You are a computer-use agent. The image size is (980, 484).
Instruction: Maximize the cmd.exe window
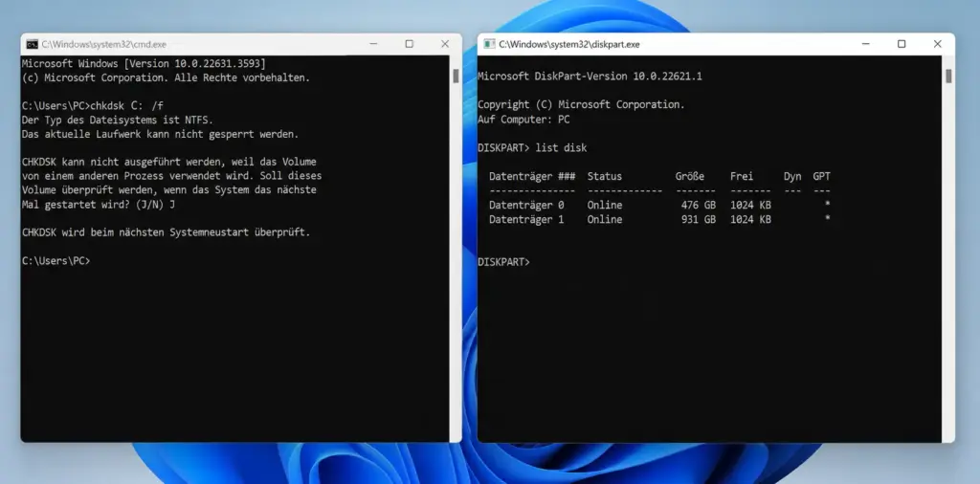pos(409,44)
